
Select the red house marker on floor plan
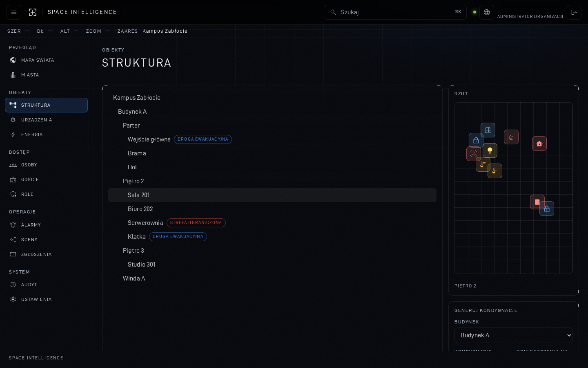539,144
